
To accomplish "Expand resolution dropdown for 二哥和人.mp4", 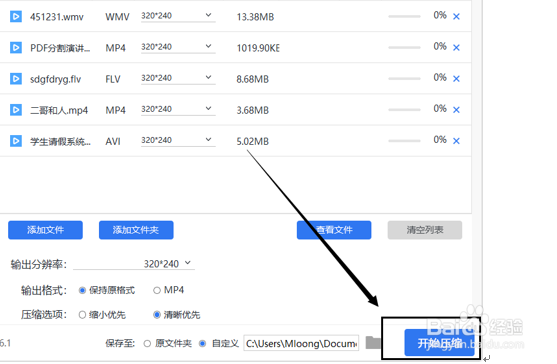I will 178,109.
